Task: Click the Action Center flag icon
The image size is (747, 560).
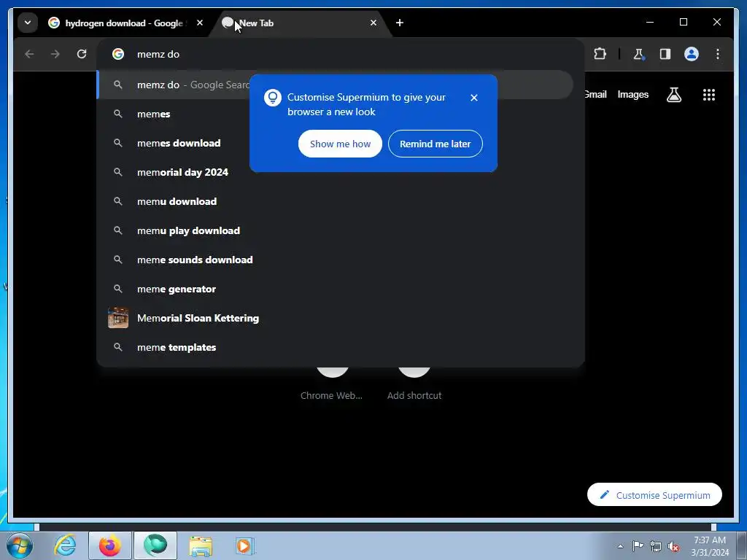Action: [638, 546]
